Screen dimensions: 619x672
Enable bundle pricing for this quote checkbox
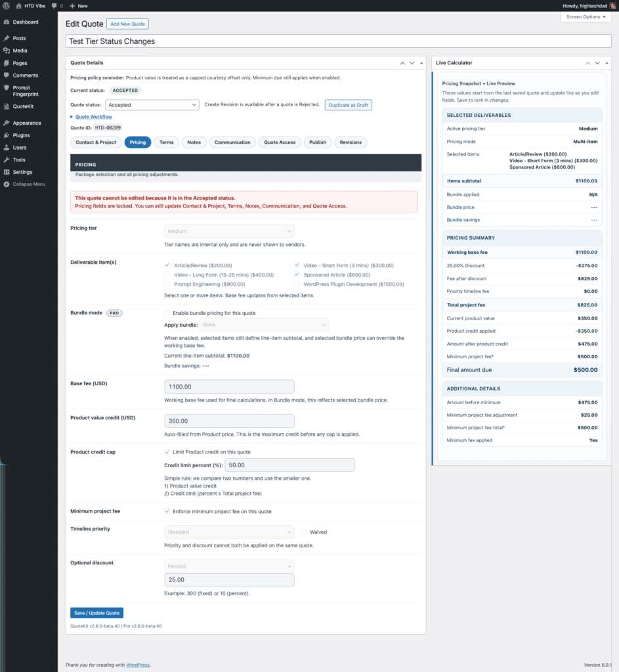(167, 313)
